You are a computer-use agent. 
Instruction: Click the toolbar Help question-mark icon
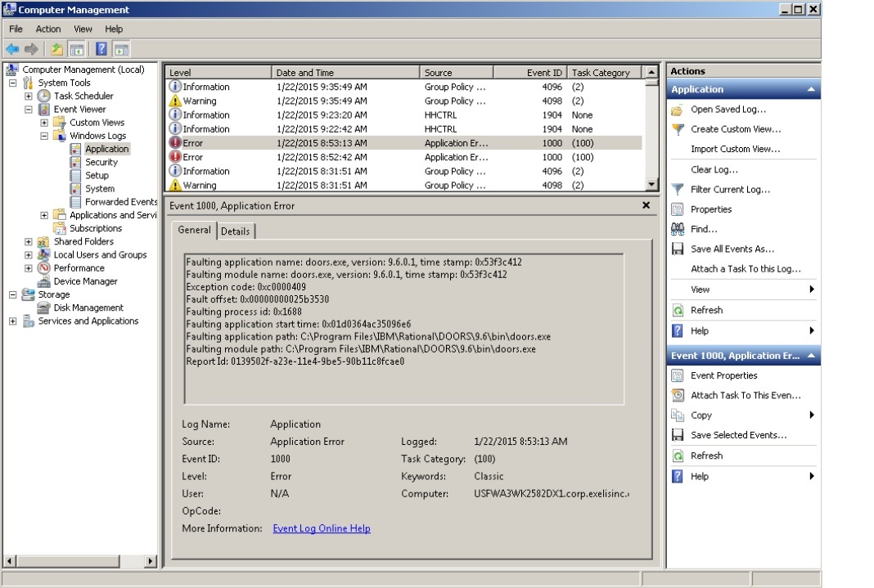click(101, 49)
